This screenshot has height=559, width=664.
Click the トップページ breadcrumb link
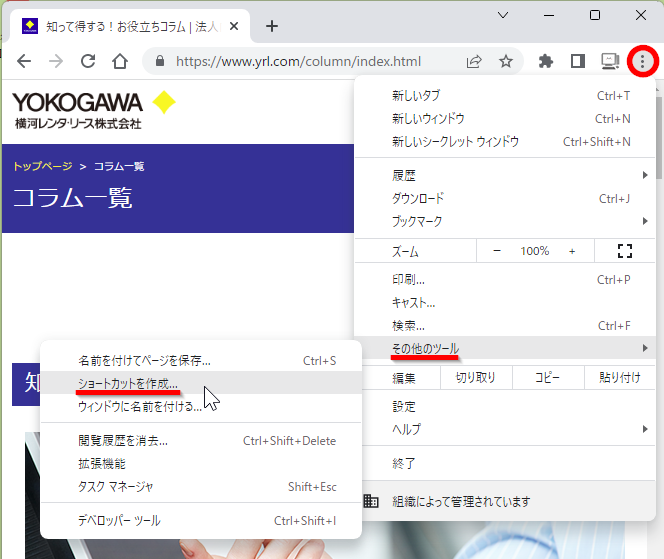click(42, 166)
